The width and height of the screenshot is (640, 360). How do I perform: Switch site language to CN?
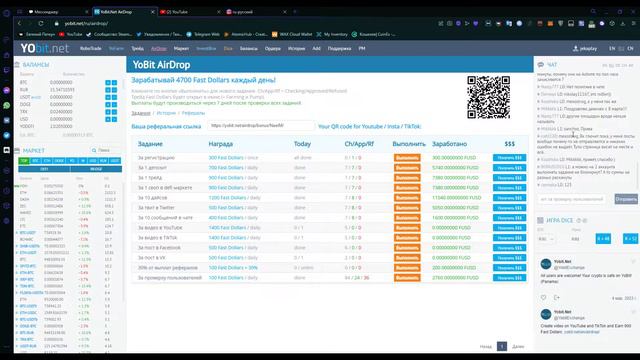pyautogui.click(x=630, y=49)
